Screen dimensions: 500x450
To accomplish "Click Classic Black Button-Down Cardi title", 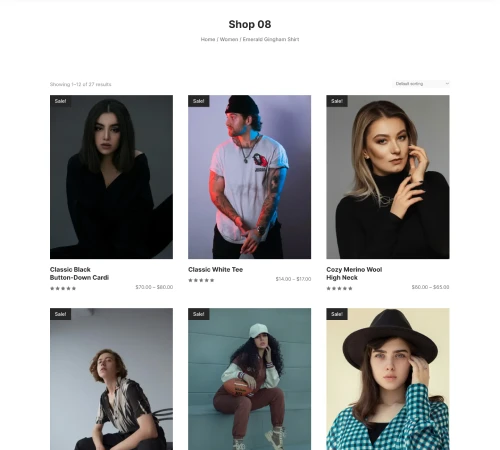I will pyautogui.click(x=79, y=274).
